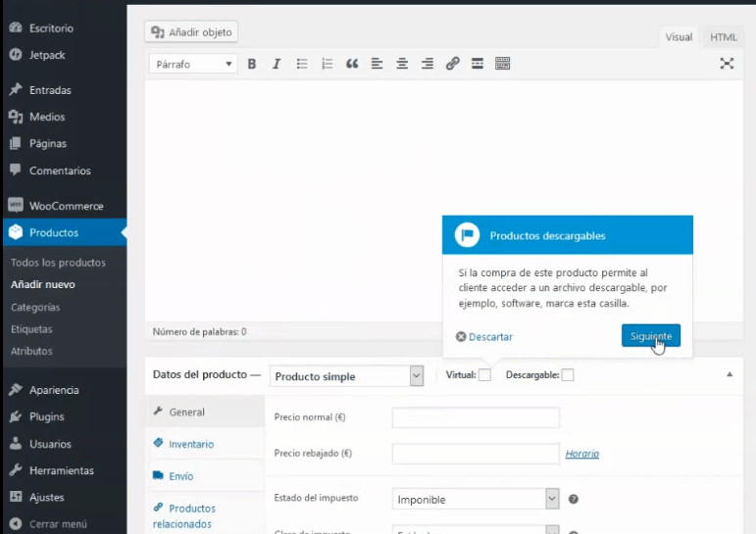Click the Entradas pin icon
This screenshot has width=756, height=534.
[x=16, y=89]
